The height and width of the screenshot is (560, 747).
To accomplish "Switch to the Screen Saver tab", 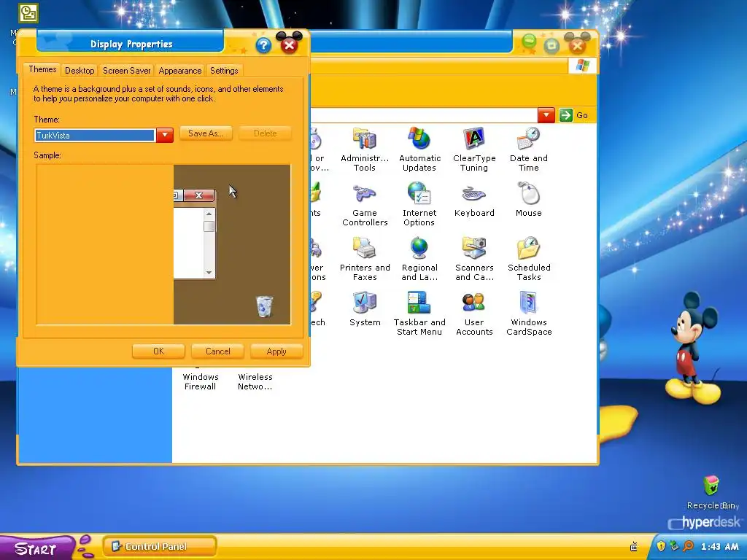I will [x=127, y=71].
